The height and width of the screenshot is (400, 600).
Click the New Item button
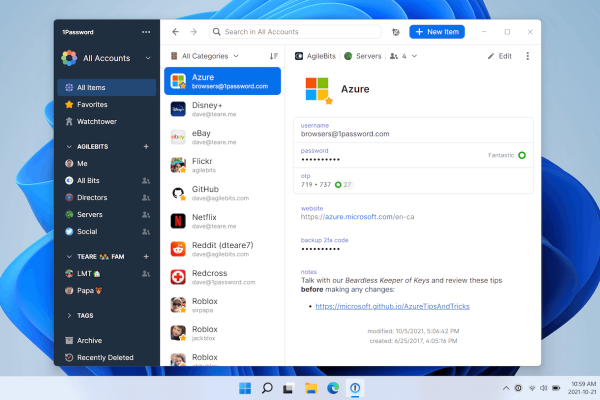click(x=437, y=32)
